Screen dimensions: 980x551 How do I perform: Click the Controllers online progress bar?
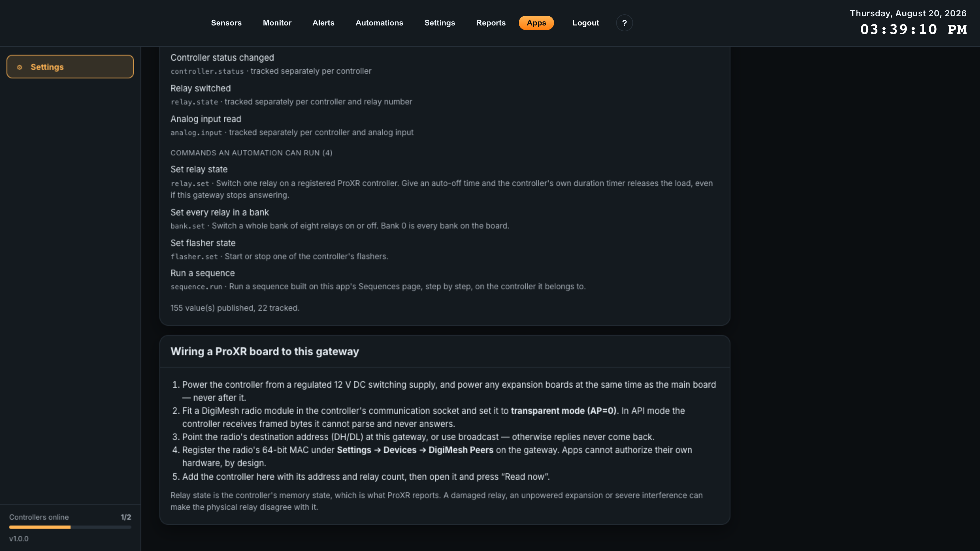point(70,527)
